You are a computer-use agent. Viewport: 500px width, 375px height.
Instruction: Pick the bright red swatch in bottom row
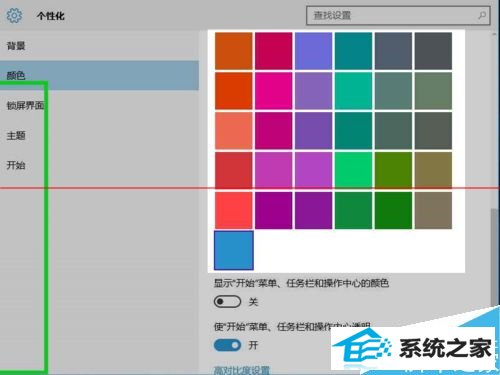[234, 210]
